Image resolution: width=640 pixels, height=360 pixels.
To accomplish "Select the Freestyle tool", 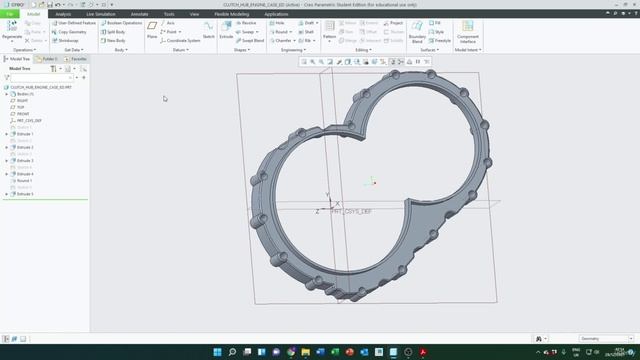I will [x=440, y=41].
